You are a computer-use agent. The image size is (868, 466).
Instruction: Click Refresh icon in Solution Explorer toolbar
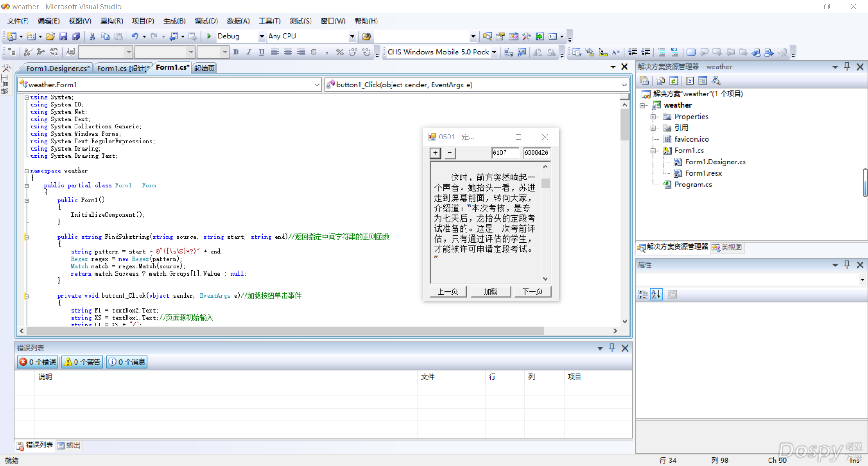(674, 81)
